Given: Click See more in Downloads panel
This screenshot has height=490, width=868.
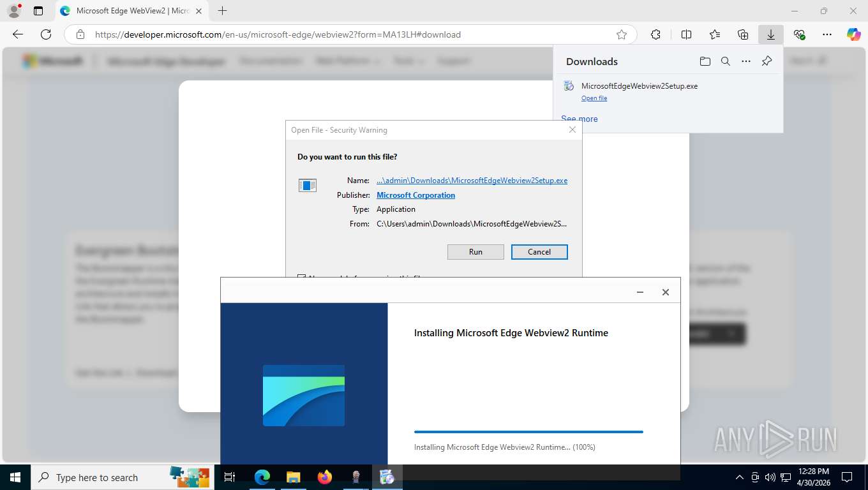Looking at the screenshot, I should point(580,119).
